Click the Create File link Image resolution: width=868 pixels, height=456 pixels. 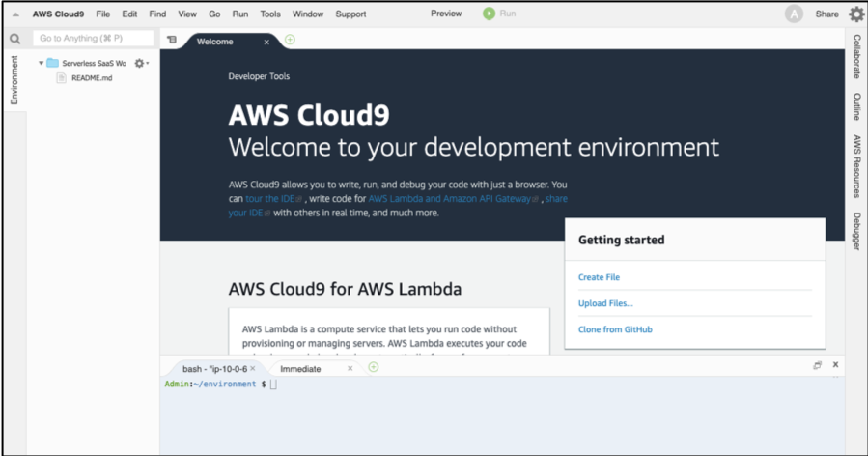click(x=599, y=277)
